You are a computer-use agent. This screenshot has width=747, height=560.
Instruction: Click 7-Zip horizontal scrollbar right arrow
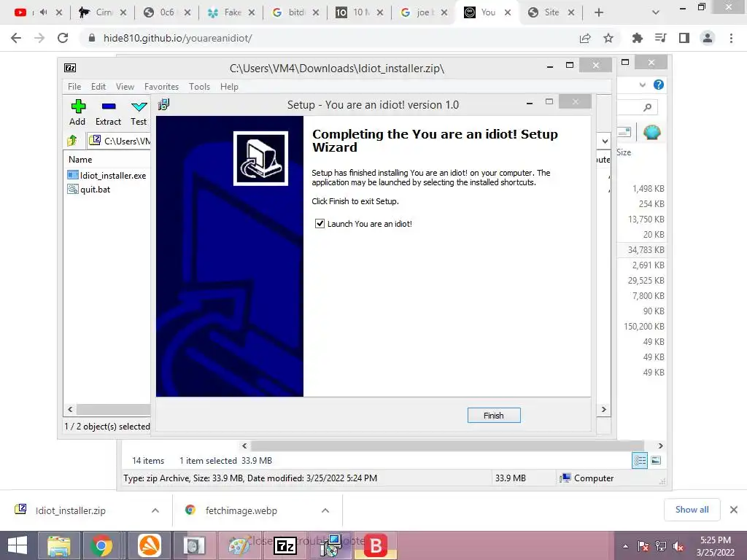coord(603,409)
